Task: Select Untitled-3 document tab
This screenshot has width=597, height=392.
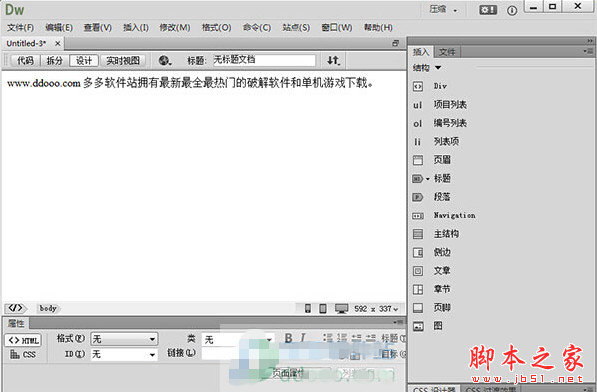Action: point(26,43)
